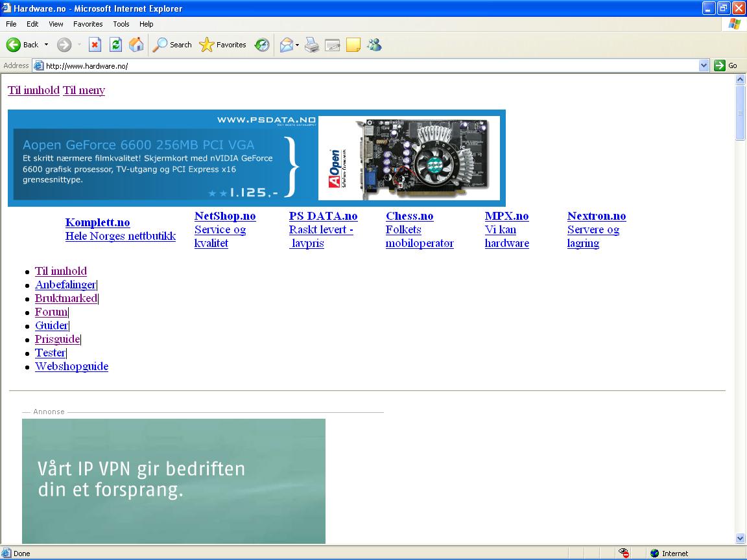The width and height of the screenshot is (747, 560).
Task: Click the Discuss yellow note icon
Action: click(353, 45)
